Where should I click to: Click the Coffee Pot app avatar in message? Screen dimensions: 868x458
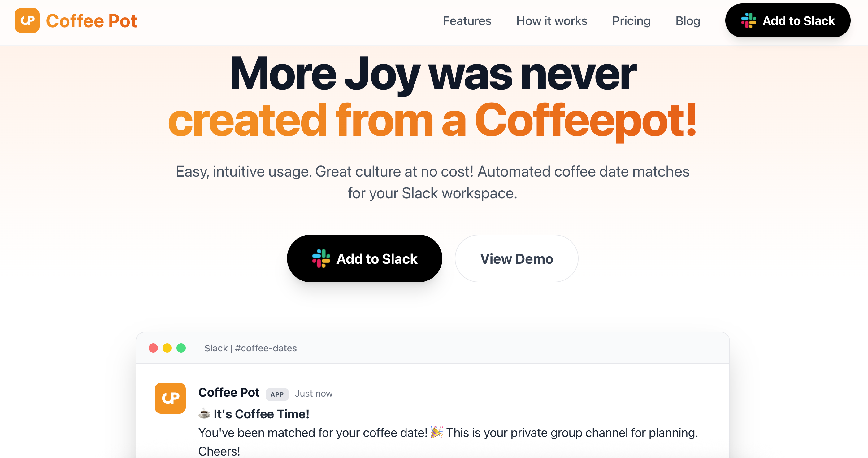(170, 398)
